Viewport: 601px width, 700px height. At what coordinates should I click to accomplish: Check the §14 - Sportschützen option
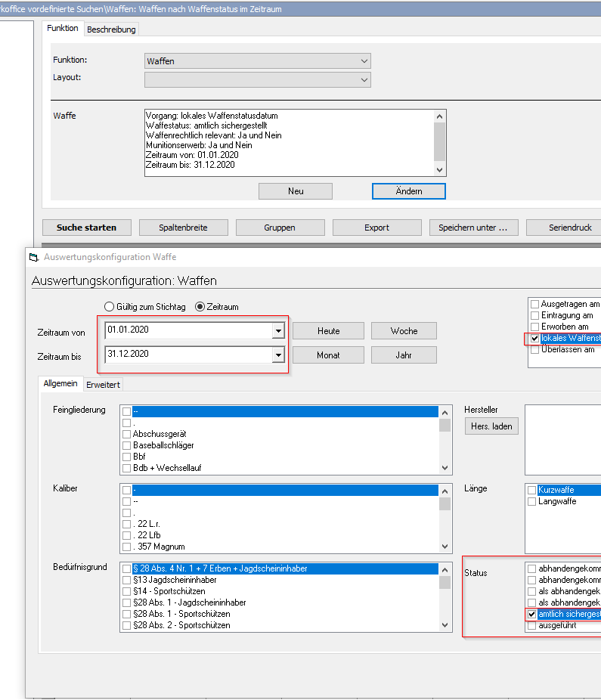126,591
